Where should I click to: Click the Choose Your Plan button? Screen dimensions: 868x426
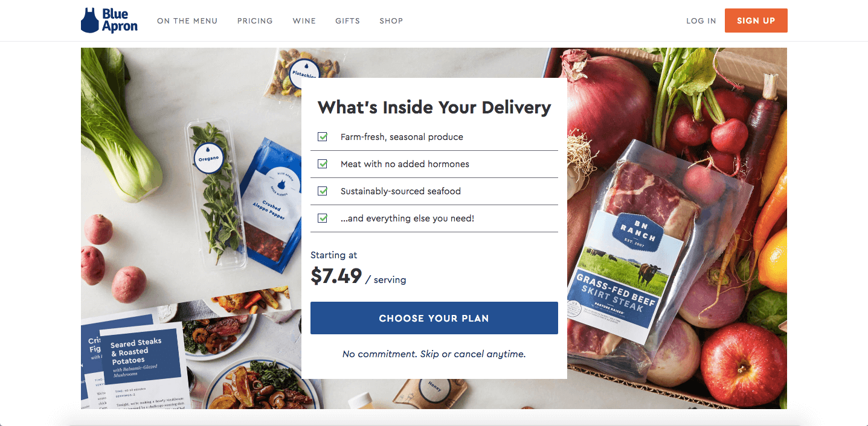pos(434,318)
